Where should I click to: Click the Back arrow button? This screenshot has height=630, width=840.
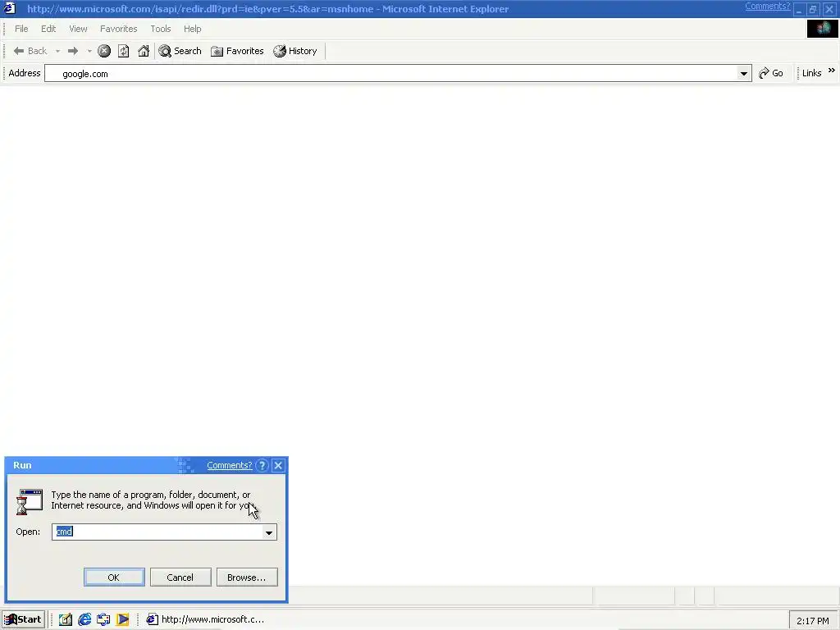(30, 51)
